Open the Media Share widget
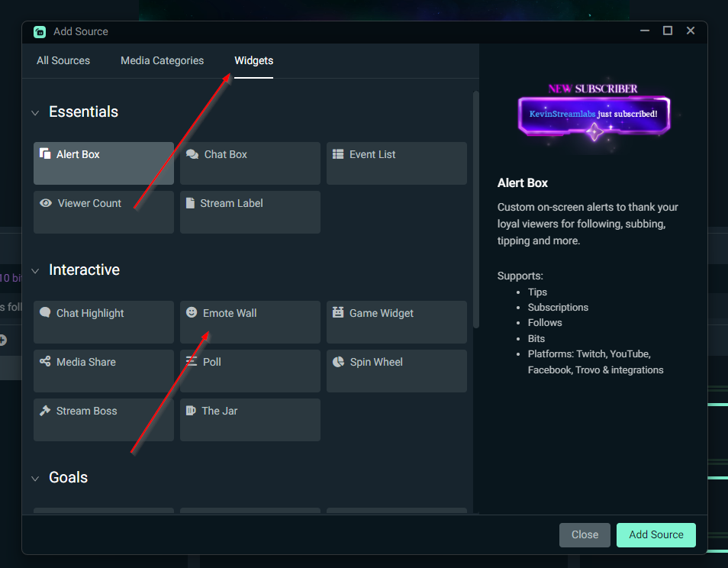728x568 pixels. pos(103,371)
